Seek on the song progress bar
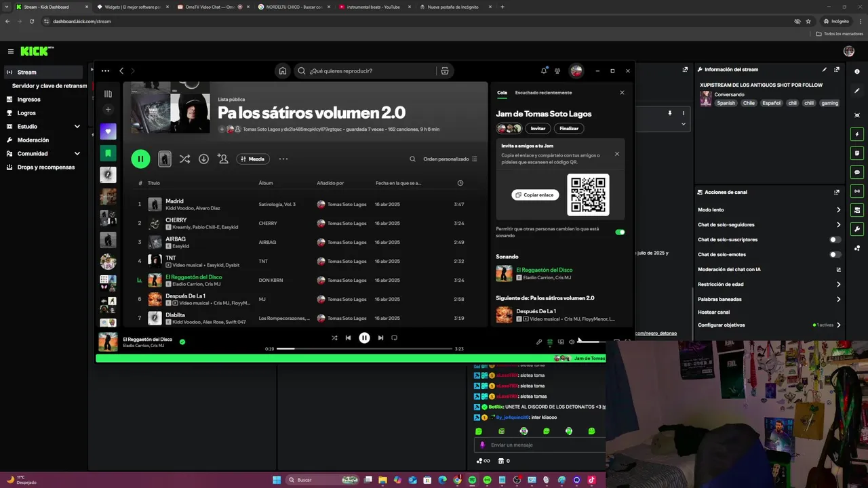868x488 pixels. (x=366, y=348)
